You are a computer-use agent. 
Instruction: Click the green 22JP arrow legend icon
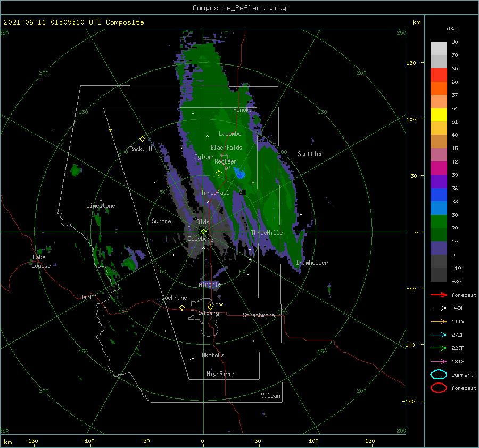[439, 348]
